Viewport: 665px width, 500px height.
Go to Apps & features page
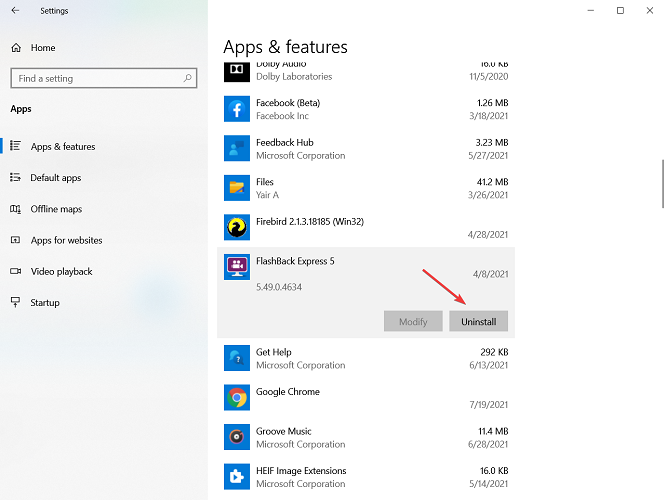pos(63,146)
